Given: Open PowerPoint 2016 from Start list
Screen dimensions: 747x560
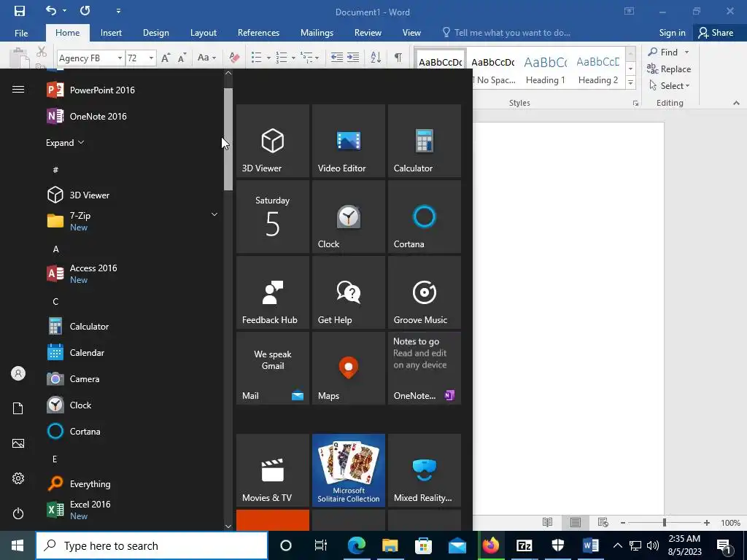Looking at the screenshot, I should click(133, 90).
